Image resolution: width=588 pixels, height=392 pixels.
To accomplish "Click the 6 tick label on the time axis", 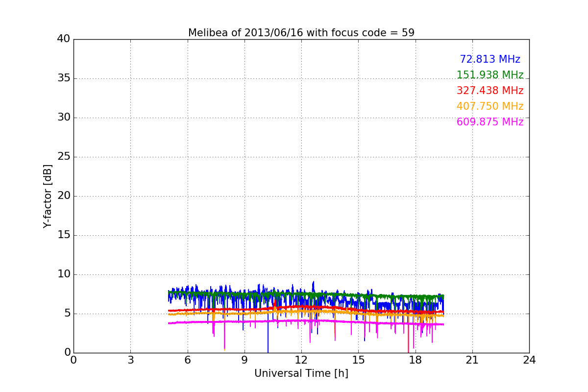I will click(x=187, y=360).
